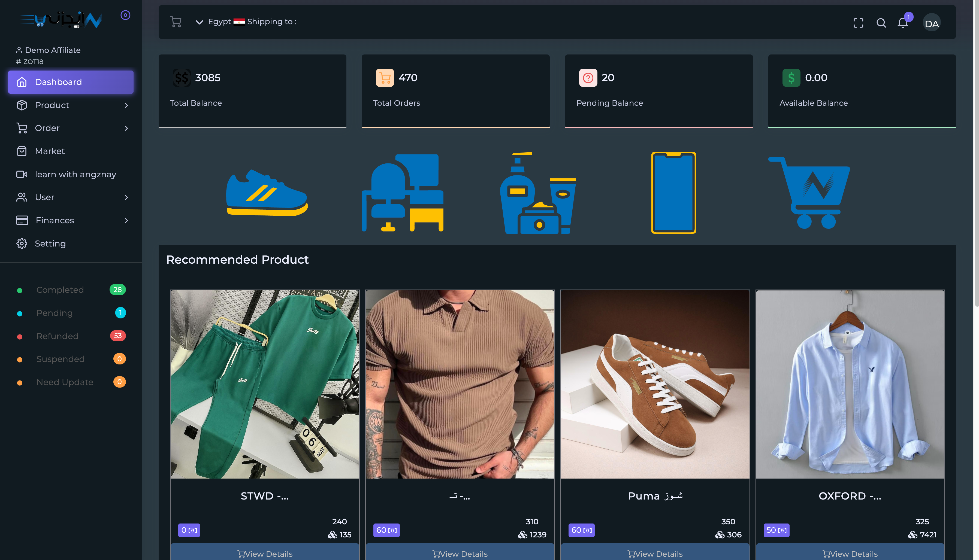Open learn with angznay page
This screenshot has height=560, width=979.
click(x=75, y=174)
